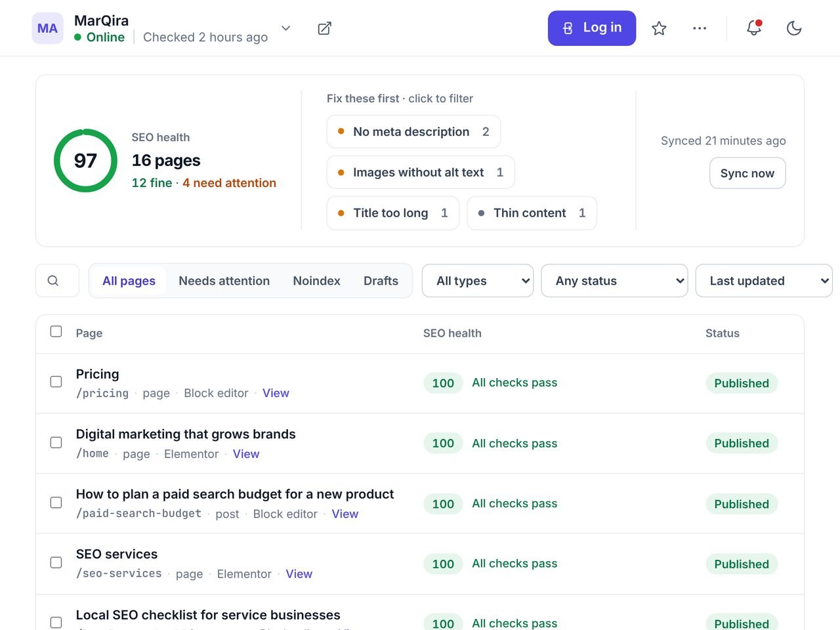The width and height of the screenshot is (840, 630).
Task: Select the Local SEO checklist row checkbox
Action: (x=56, y=622)
